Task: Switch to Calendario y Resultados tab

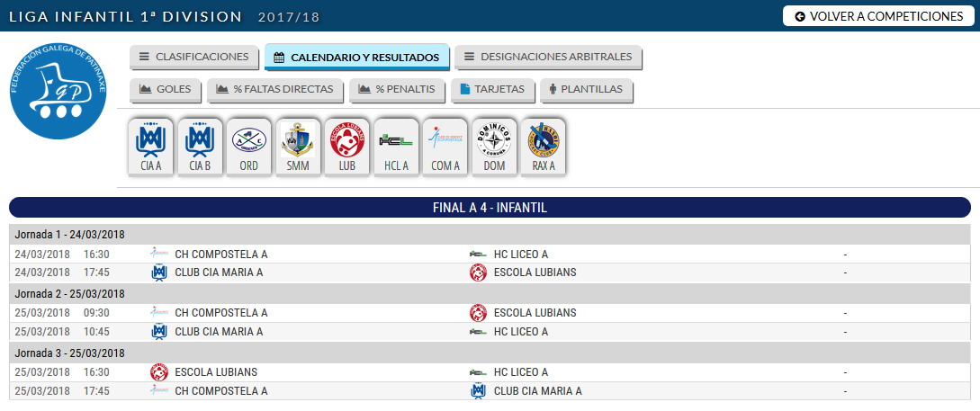Action: pyautogui.click(x=356, y=57)
